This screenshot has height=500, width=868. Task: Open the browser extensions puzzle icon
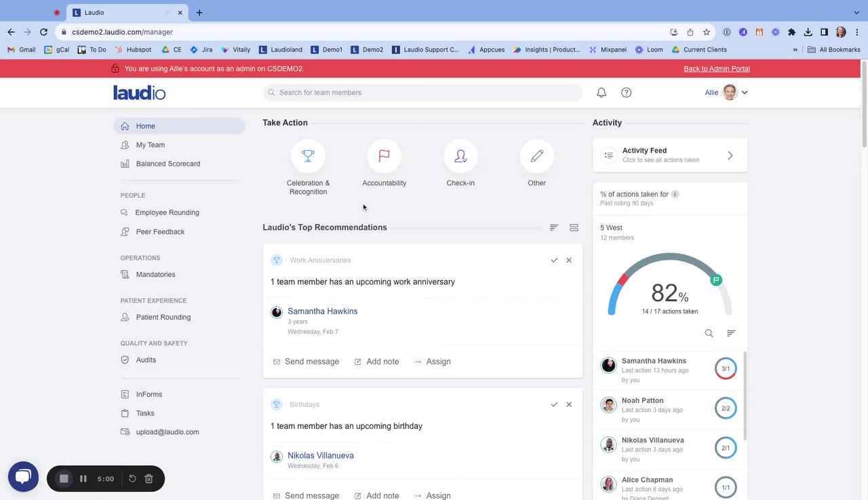[791, 32]
